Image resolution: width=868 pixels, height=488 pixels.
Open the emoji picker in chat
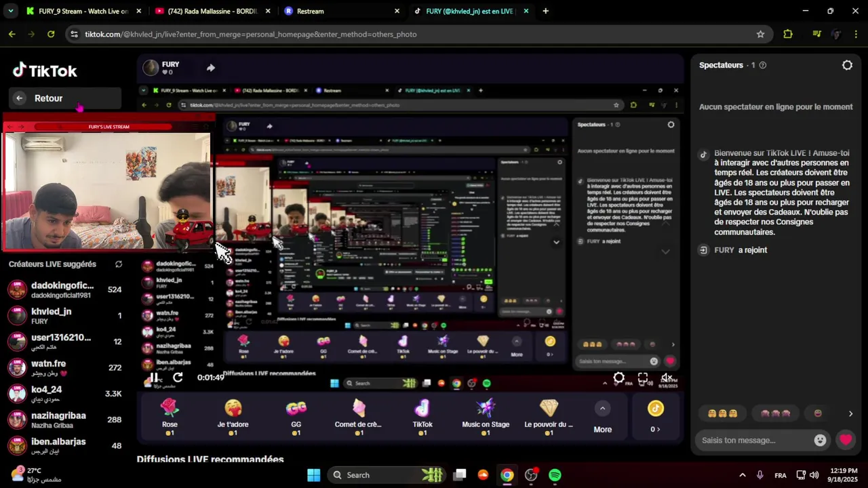click(821, 440)
